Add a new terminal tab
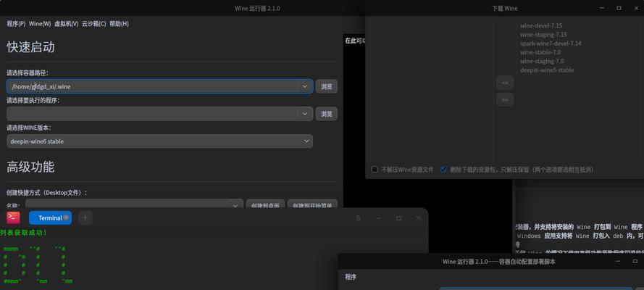Viewport: 644px width, 290px height. click(x=85, y=217)
